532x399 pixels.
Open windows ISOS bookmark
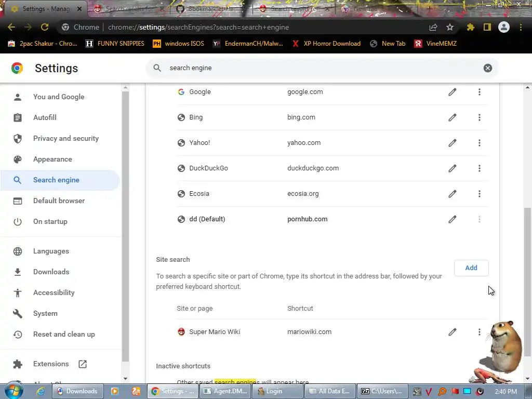click(179, 44)
